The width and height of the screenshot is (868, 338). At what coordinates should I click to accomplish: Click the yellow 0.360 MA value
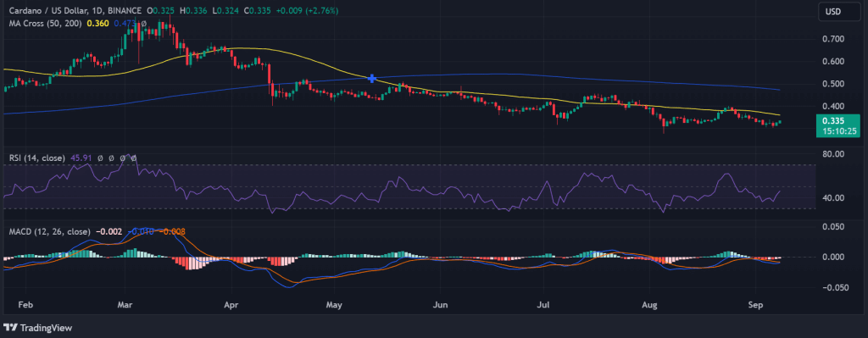point(98,23)
